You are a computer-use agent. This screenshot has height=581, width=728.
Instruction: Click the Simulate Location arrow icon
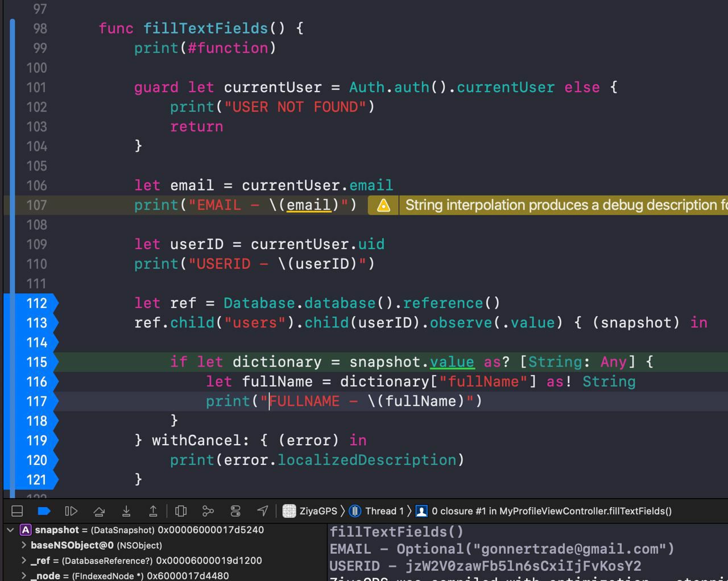(262, 511)
